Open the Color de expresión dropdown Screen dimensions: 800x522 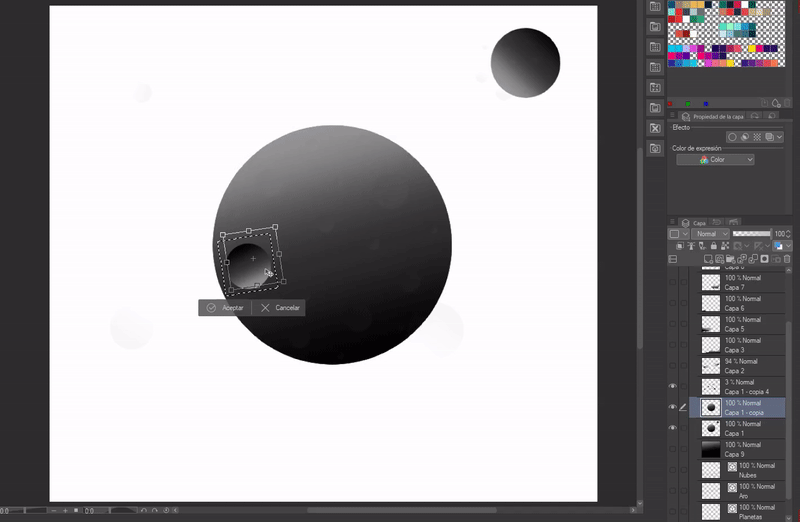click(715, 160)
